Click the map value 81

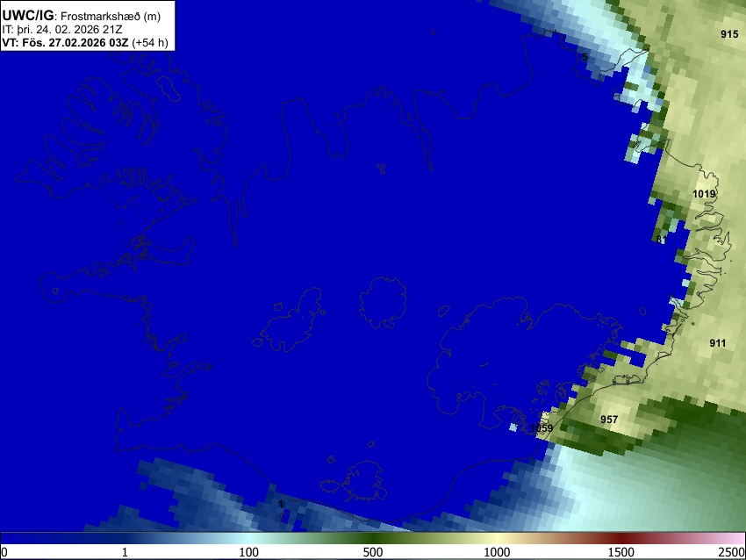pos(662,240)
